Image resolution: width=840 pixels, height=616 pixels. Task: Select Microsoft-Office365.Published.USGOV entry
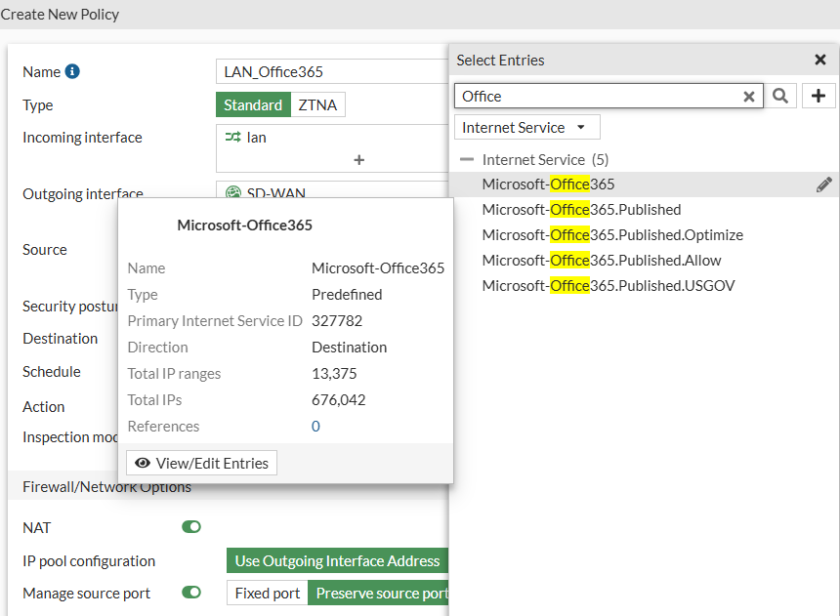608,286
